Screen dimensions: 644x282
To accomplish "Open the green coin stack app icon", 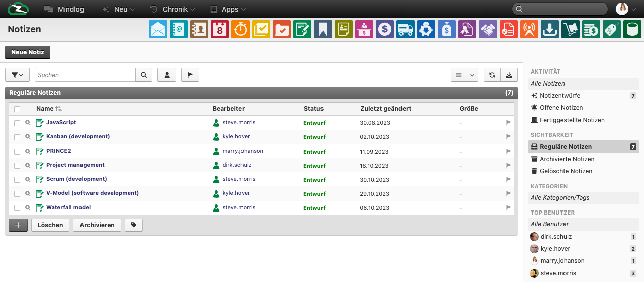I will 591,29.
